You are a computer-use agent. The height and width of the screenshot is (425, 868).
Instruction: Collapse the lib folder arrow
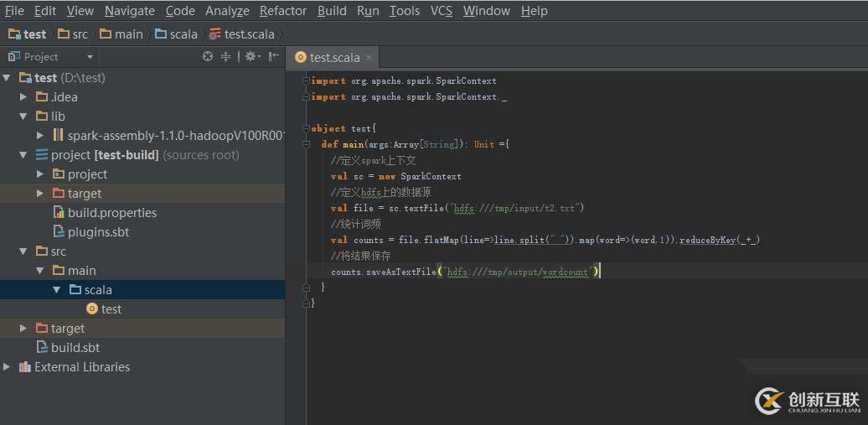tap(23, 117)
